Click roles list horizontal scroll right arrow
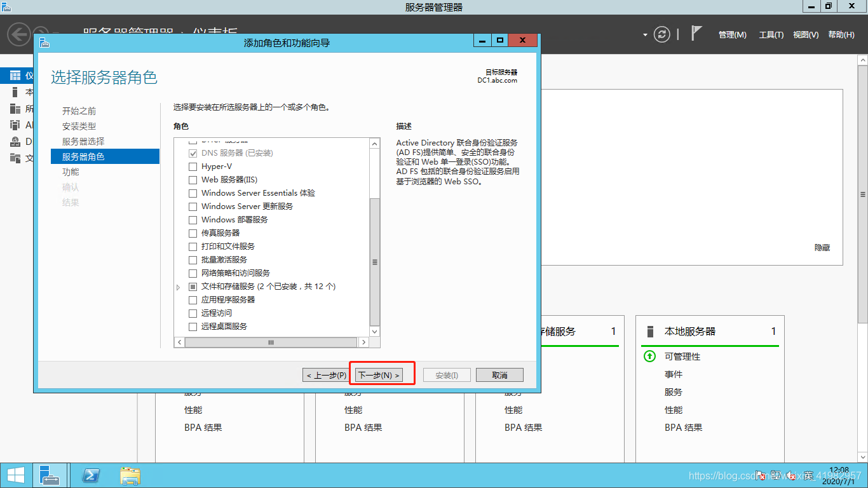The image size is (868, 488). click(363, 342)
